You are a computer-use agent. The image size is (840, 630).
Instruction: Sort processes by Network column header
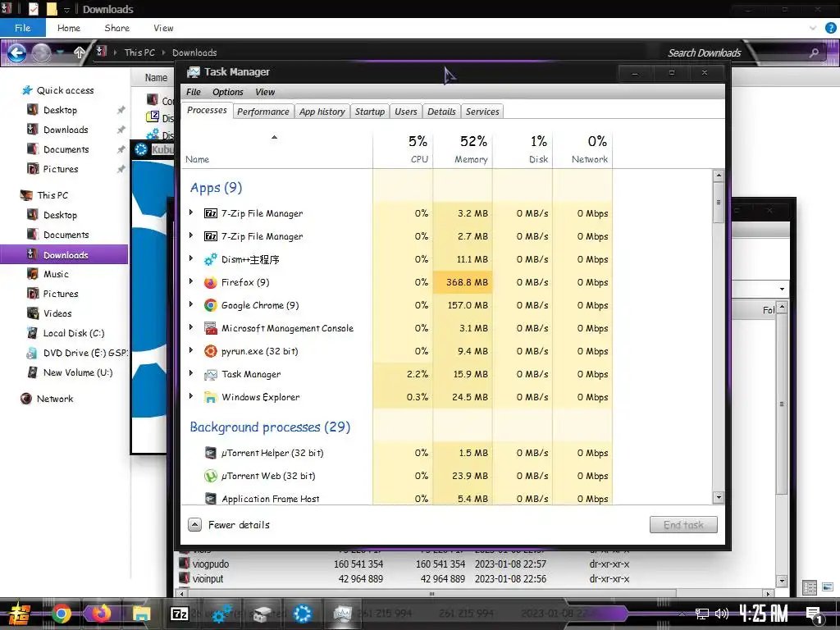583,149
